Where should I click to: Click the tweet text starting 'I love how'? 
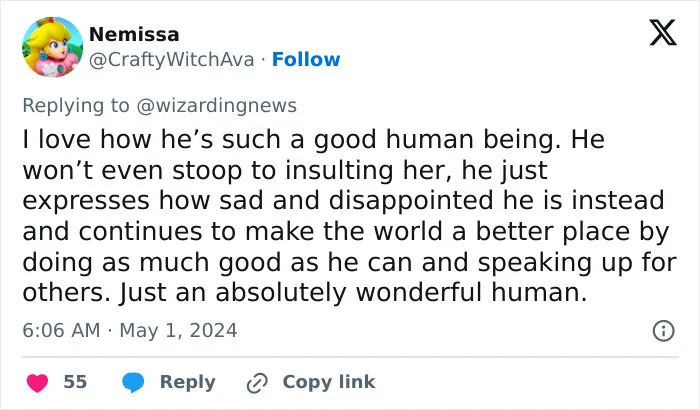[350, 216]
